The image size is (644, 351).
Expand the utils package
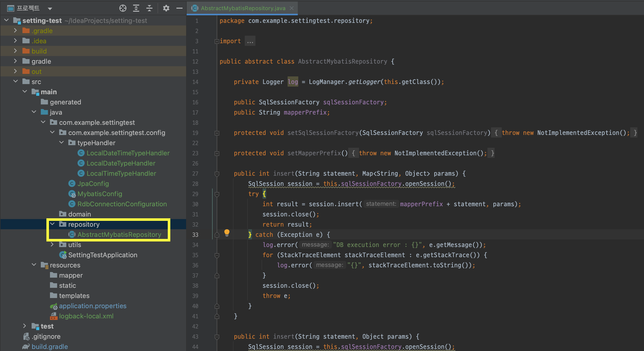click(52, 245)
